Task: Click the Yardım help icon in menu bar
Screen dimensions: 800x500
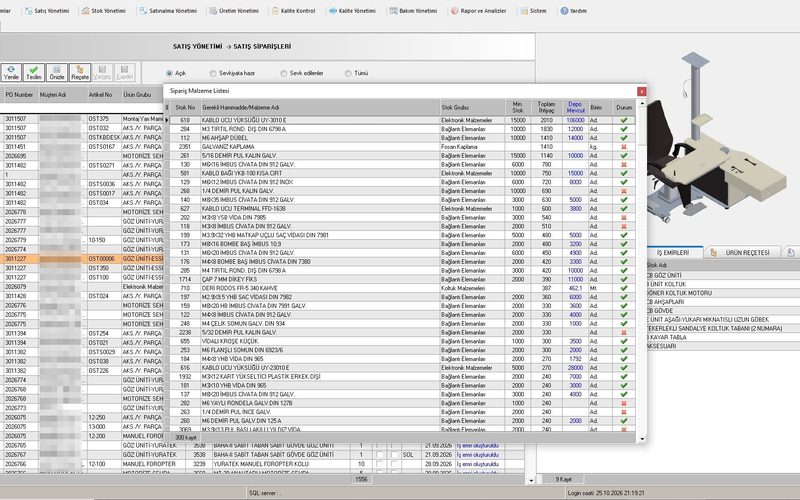Action: [564, 11]
